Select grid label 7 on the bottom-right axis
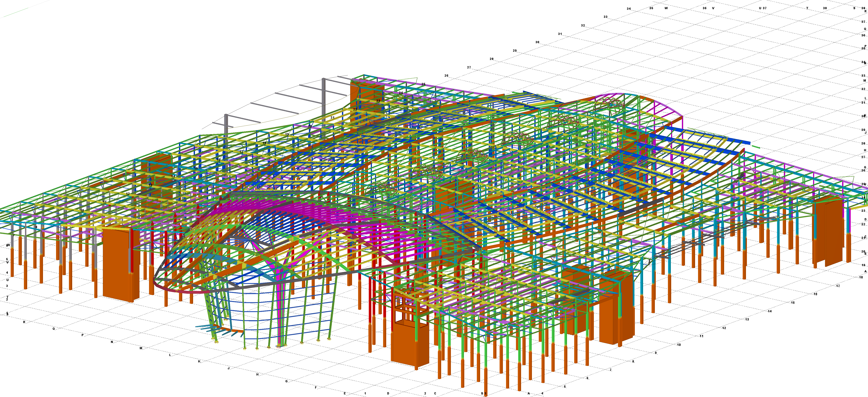This screenshot has height=397, width=868. pos(610,370)
